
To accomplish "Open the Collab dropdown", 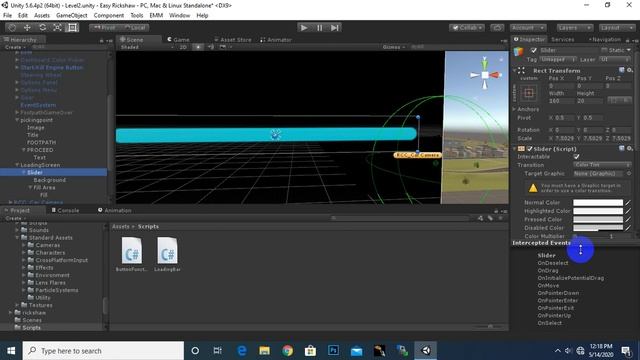I will (x=467, y=28).
